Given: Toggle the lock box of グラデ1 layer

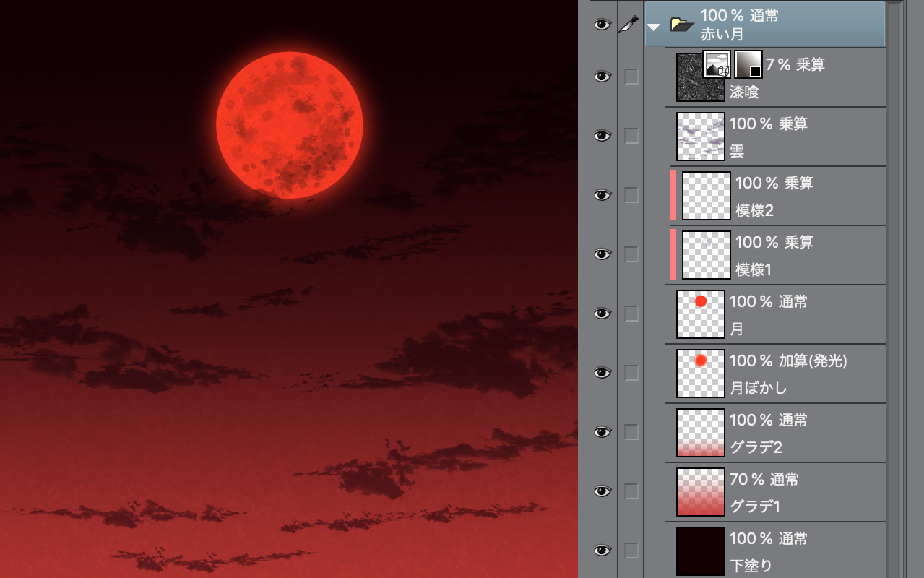Looking at the screenshot, I should click(631, 491).
